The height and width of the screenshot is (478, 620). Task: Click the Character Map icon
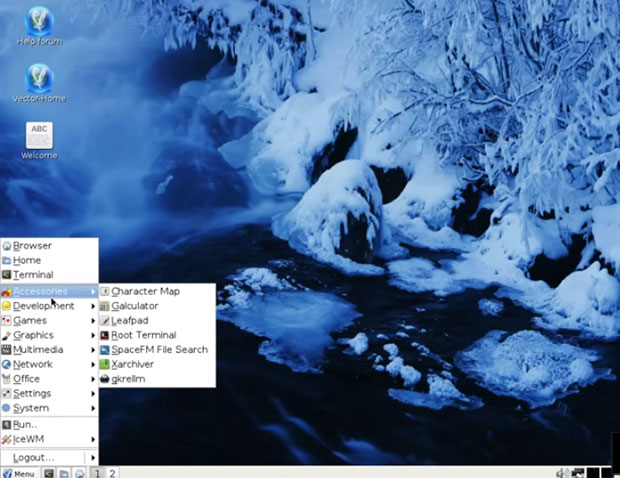click(x=104, y=291)
